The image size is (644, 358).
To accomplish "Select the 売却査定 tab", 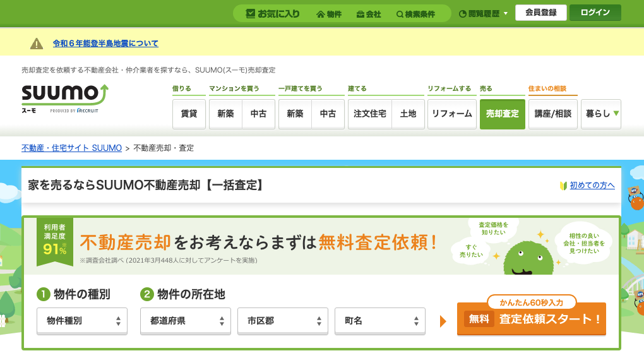I will (503, 114).
